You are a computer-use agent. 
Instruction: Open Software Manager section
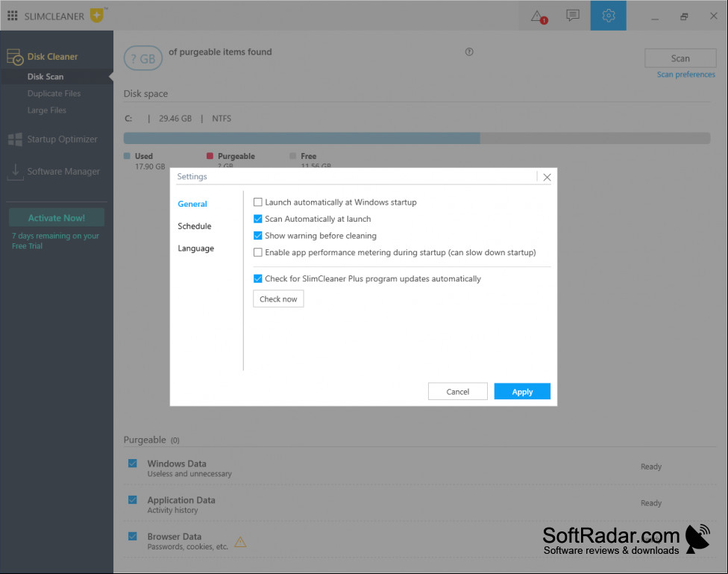pos(63,172)
